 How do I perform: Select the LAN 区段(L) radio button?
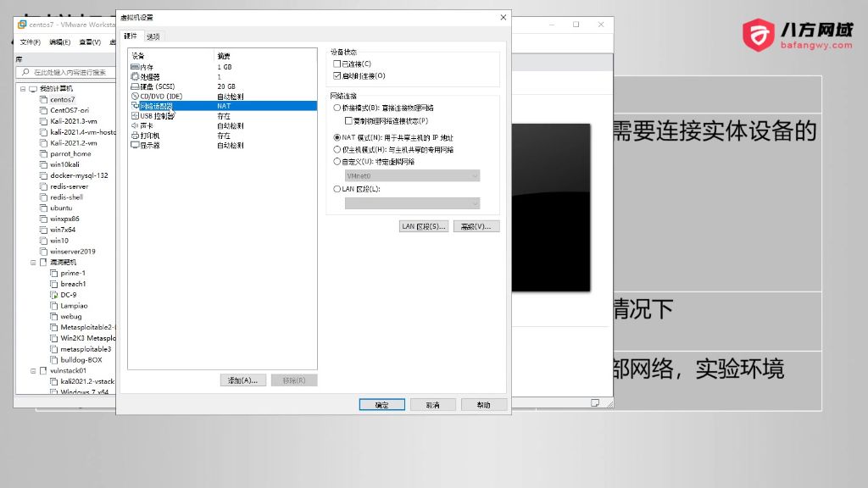coord(337,189)
